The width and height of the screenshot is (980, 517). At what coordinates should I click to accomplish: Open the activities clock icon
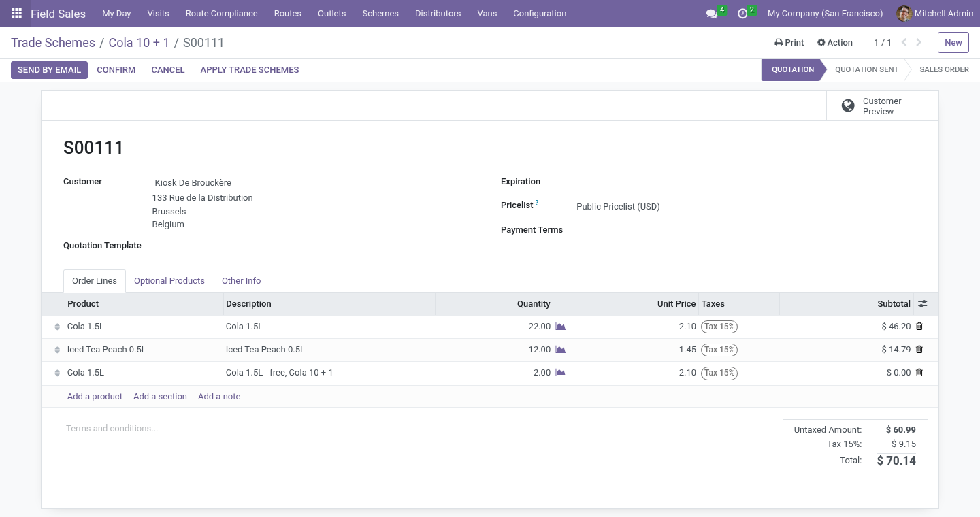click(742, 14)
